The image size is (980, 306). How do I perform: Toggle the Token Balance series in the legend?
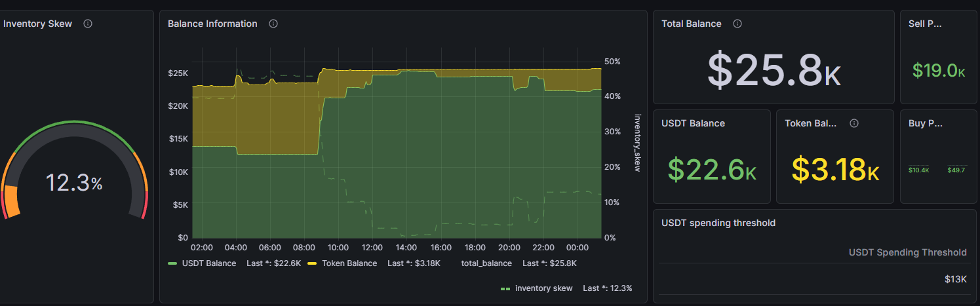pos(349,263)
